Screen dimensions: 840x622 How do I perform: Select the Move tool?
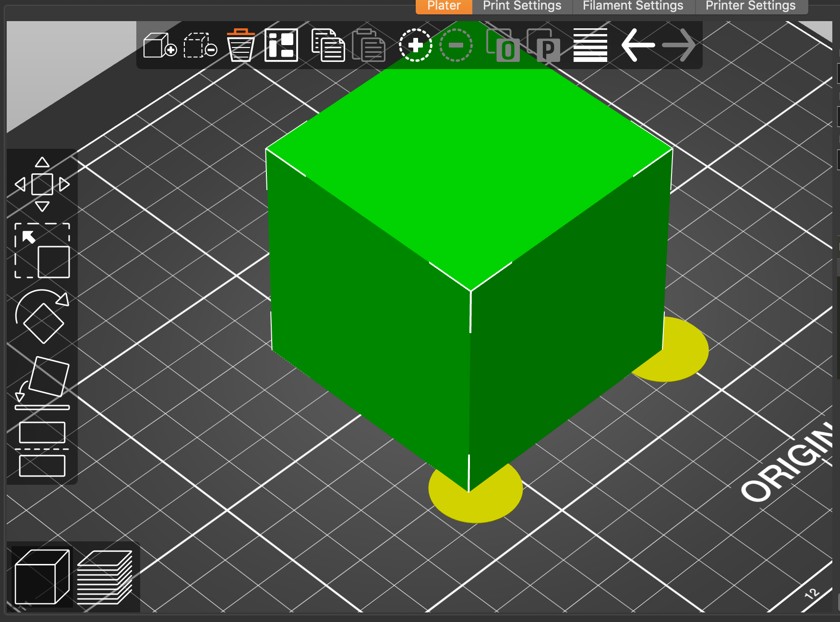tap(42, 185)
